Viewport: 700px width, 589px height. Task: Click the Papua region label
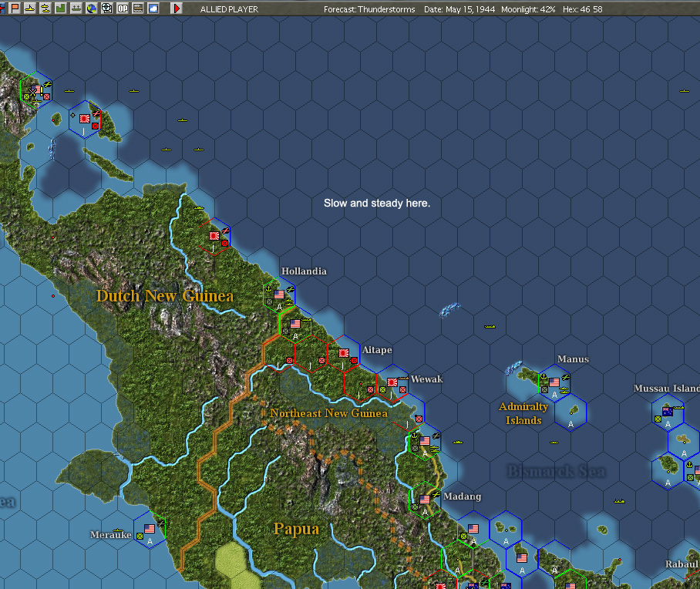coord(297,529)
